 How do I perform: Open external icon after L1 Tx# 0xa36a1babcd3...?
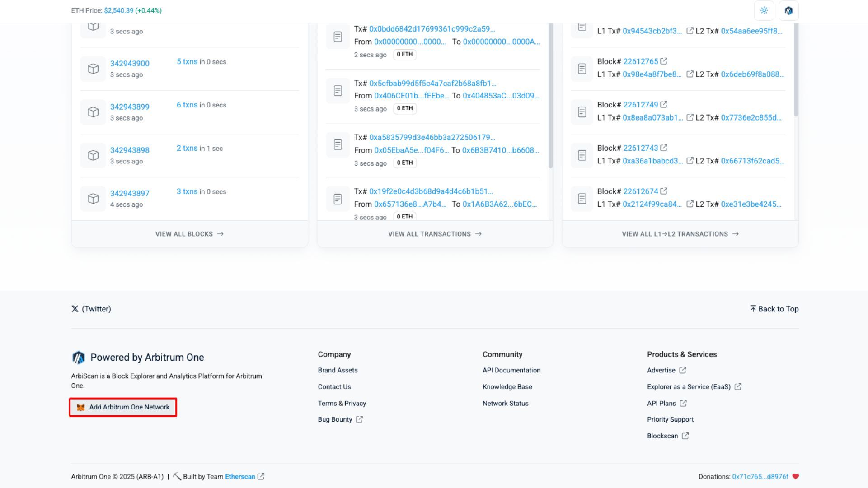pyautogui.click(x=690, y=161)
